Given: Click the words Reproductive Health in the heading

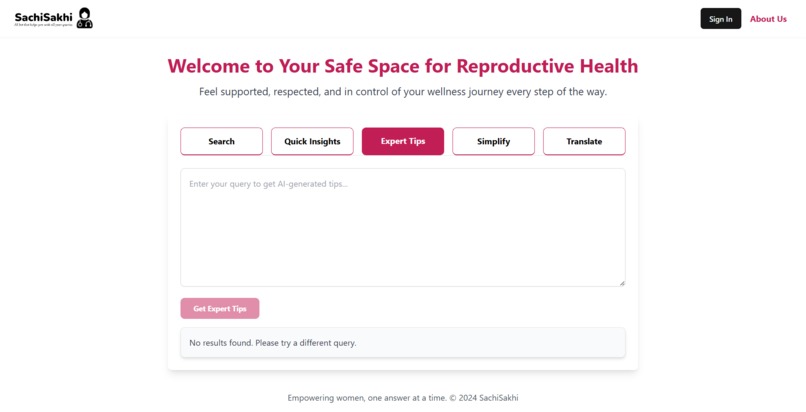Looking at the screenshot, I should pyautogui.click(x=547, y=66).
